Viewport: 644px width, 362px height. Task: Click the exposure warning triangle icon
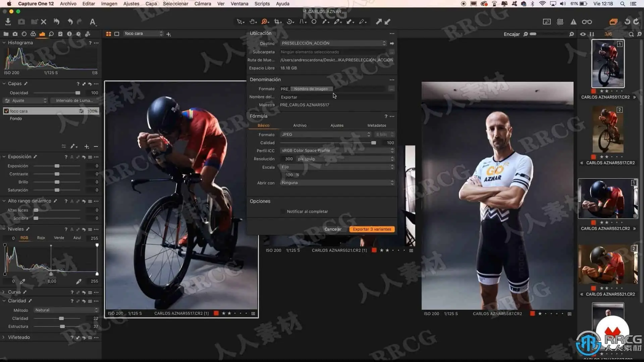(573, 22)
